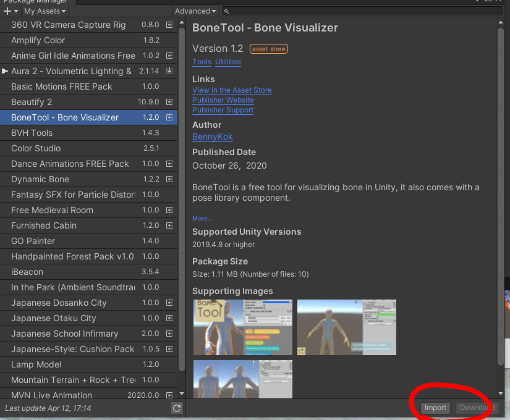Image resolution: width=510 pixels, height=420 pixels.
Task: Click the imported icon beside Anime Girl Idle Animations Free
Action: 169,56
